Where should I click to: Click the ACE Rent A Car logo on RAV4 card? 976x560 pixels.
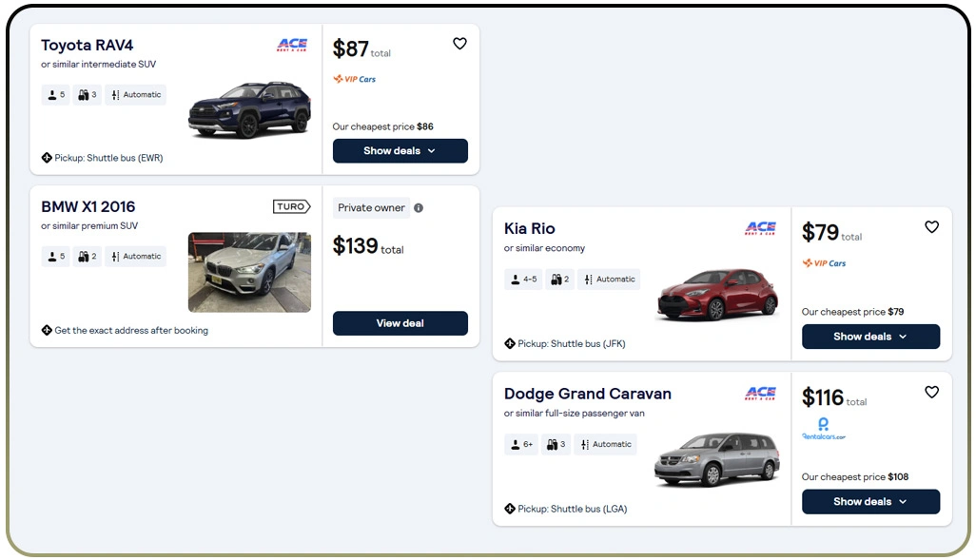[x=292, y=44]
